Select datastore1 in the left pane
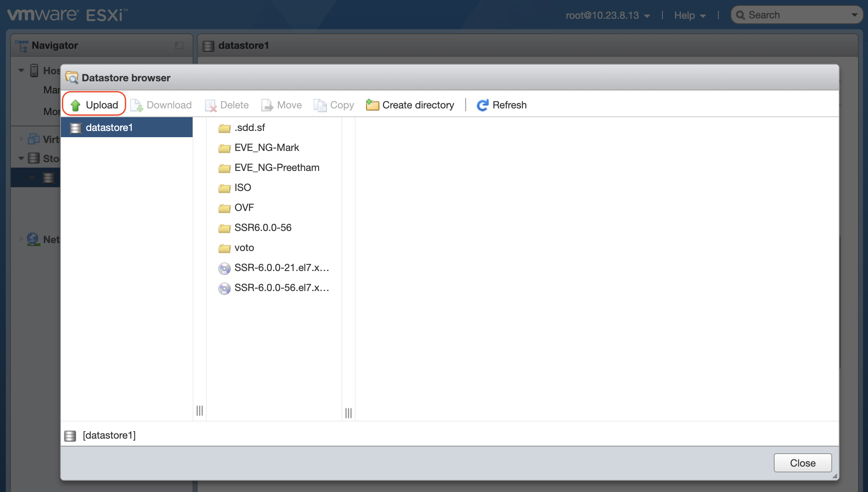 click(109, 128)
